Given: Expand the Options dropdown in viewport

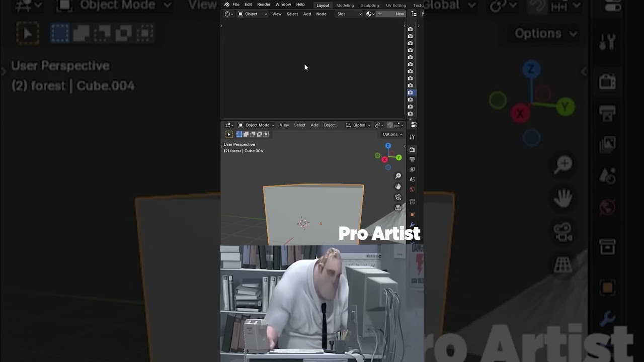Looking at the screenshot, I should click(x=392, y=134).
